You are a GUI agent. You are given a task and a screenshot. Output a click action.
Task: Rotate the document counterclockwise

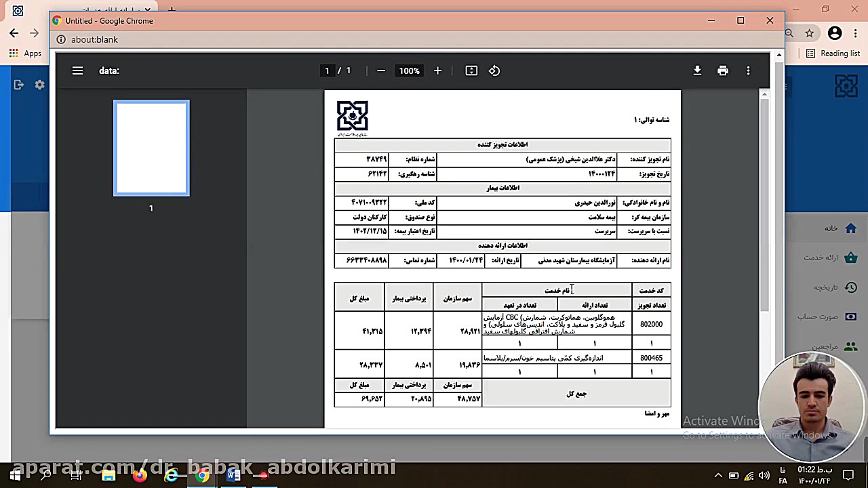tap(494, 70)
